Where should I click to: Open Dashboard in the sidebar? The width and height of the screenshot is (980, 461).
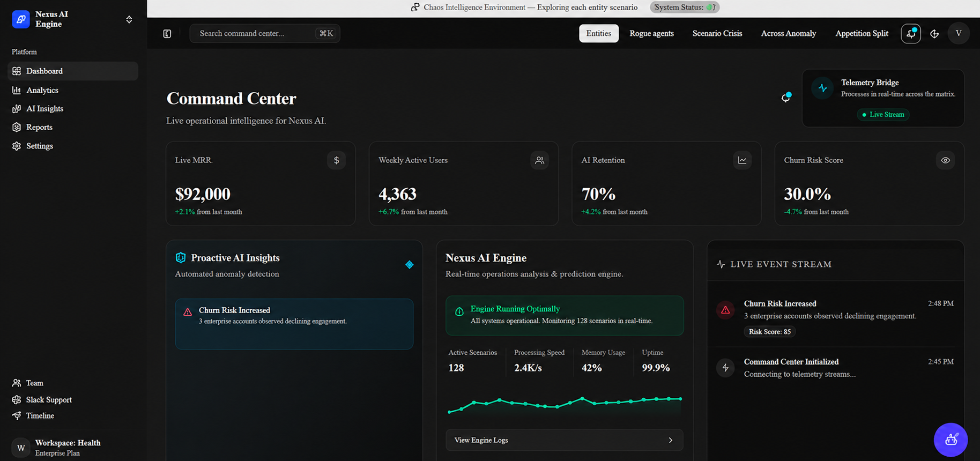pyautogui.click(x=73, y=71)
